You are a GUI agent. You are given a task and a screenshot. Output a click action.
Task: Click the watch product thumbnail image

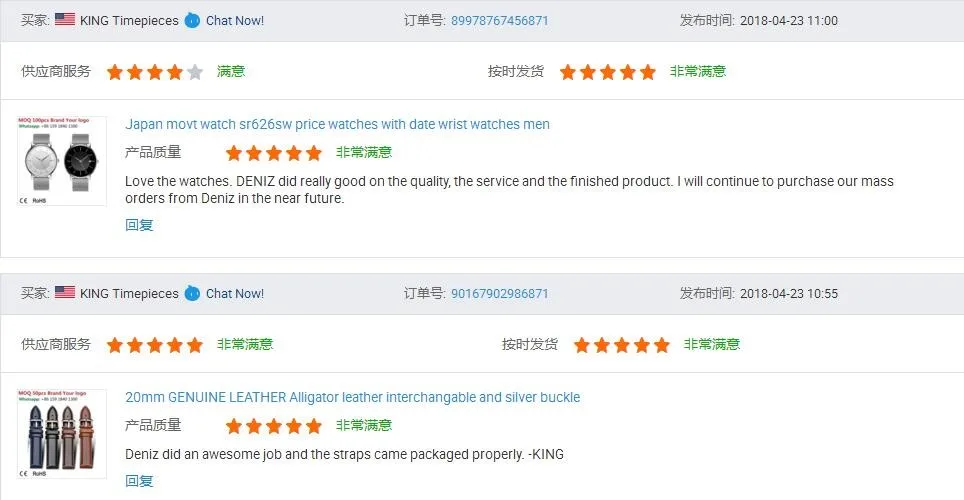[x=62, y=161]
